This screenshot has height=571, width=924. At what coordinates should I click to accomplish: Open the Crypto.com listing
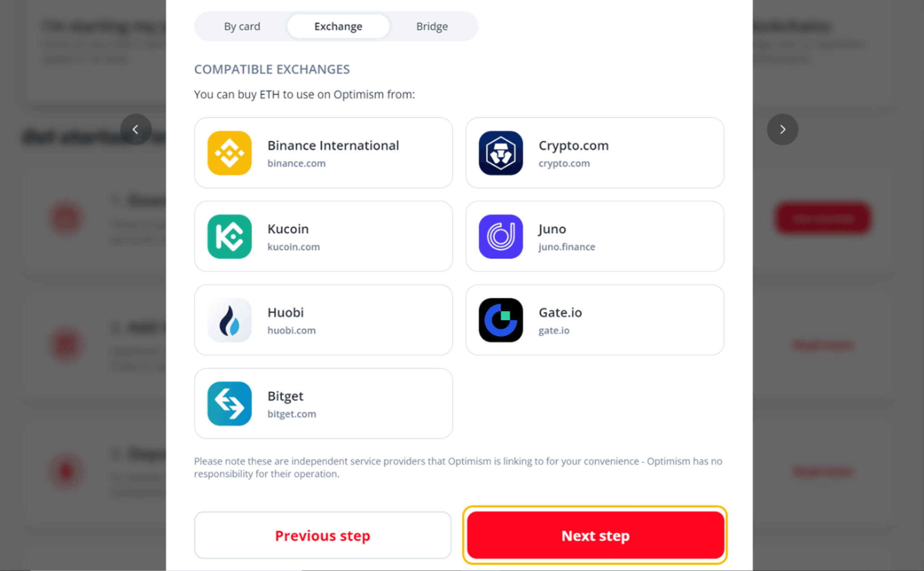pyautogui.click(x=594, y=153)
